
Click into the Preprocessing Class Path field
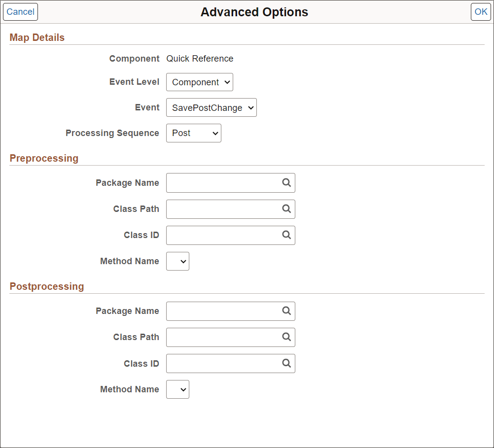(x=223, y=209)
